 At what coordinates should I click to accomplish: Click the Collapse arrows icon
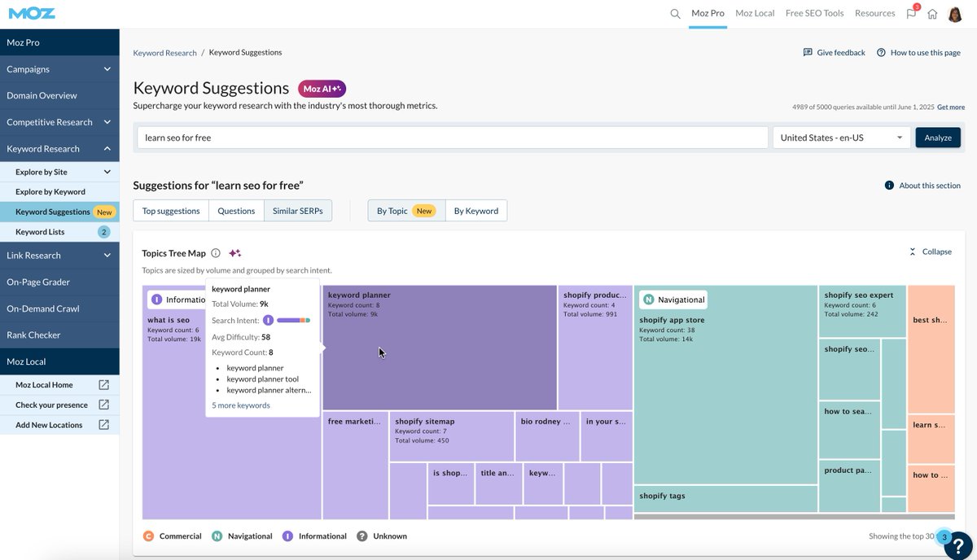913,252
